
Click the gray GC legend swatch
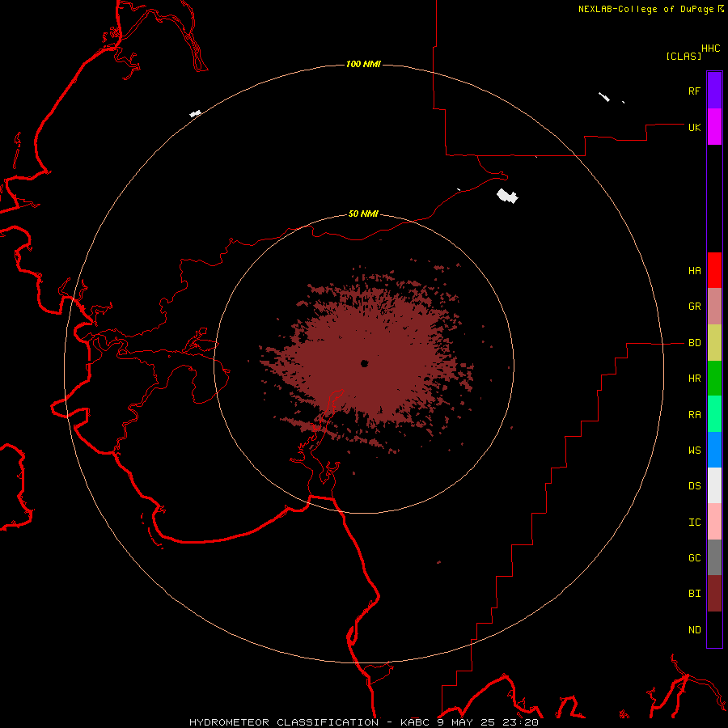pyautogui.click(x=714, y=557)
